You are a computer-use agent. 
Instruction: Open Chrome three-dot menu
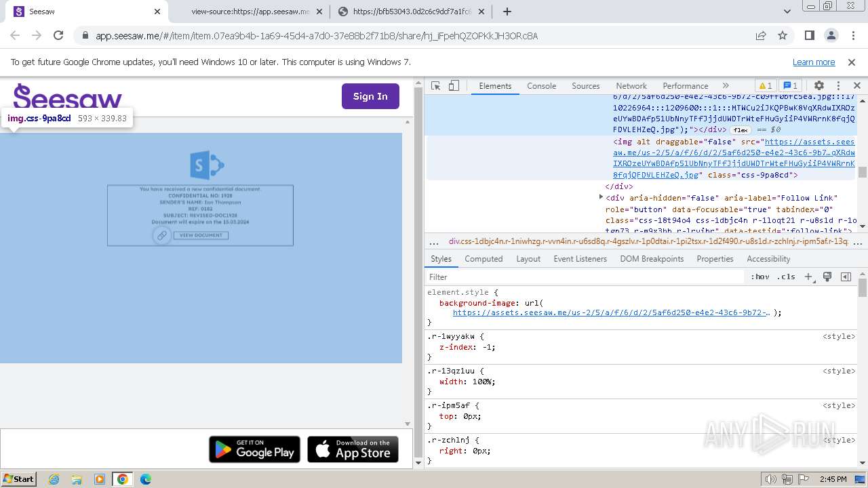[x=852, y=35]
